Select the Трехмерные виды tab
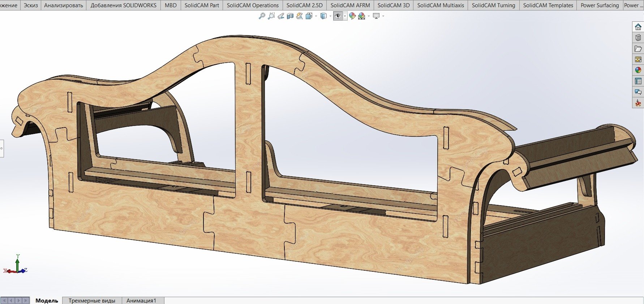This screenshot has height=304, width=644. (92, 300)
